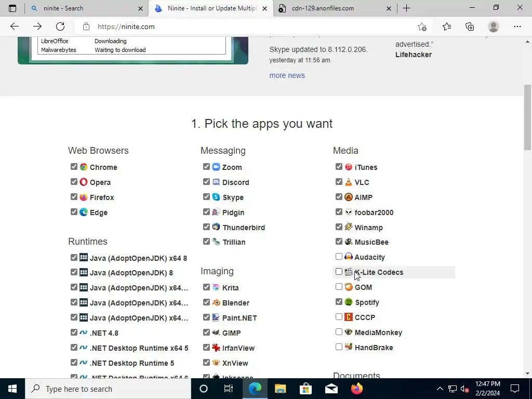The width and height of the screenshot is (532, 399).
Task: Click the GOM app icon
Action: pos(349,287)
